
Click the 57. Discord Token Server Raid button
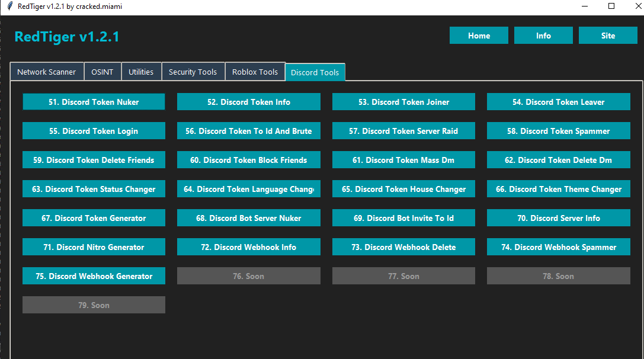pyautogui.click(x=403, y=130)
